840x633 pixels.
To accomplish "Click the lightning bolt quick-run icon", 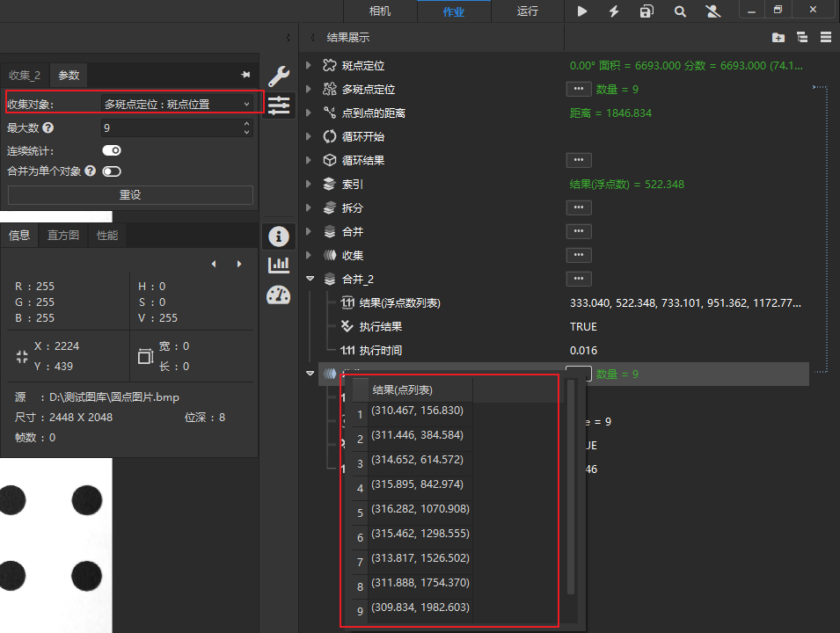I will [614, 11].
